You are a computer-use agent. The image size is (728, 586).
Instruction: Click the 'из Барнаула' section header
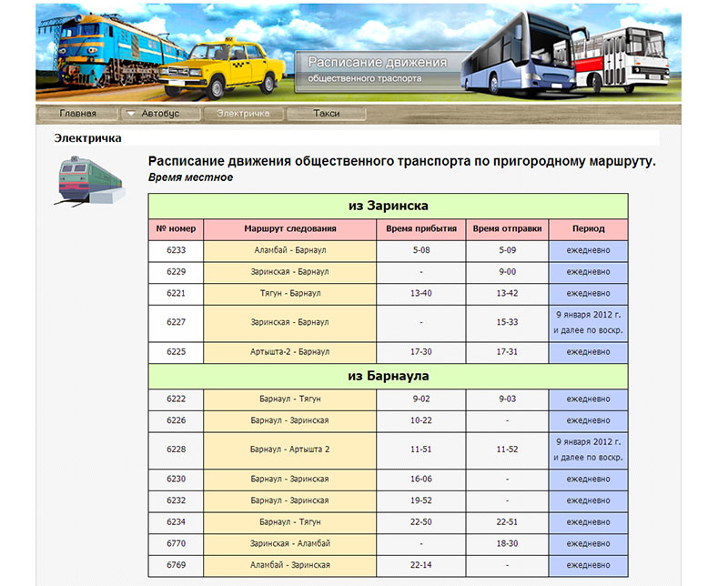pos(389,376)
